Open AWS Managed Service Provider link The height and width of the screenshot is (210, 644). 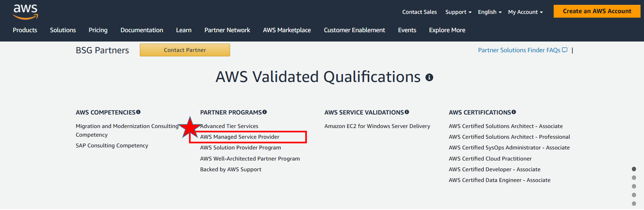240,137
